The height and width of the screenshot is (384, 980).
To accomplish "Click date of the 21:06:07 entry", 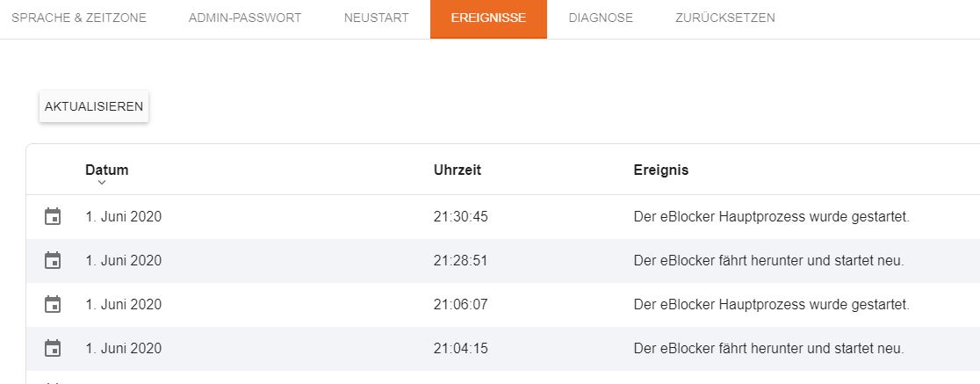I will 123,305.
